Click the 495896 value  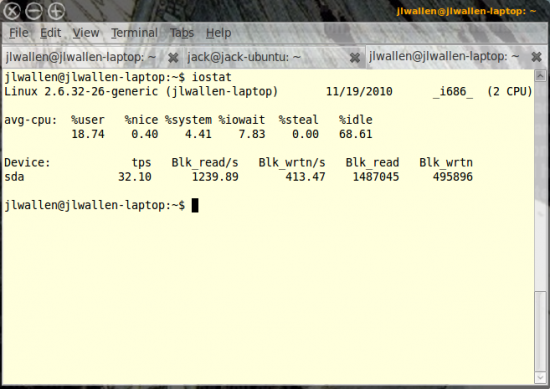pyautogui.click(x=453, y=177)
